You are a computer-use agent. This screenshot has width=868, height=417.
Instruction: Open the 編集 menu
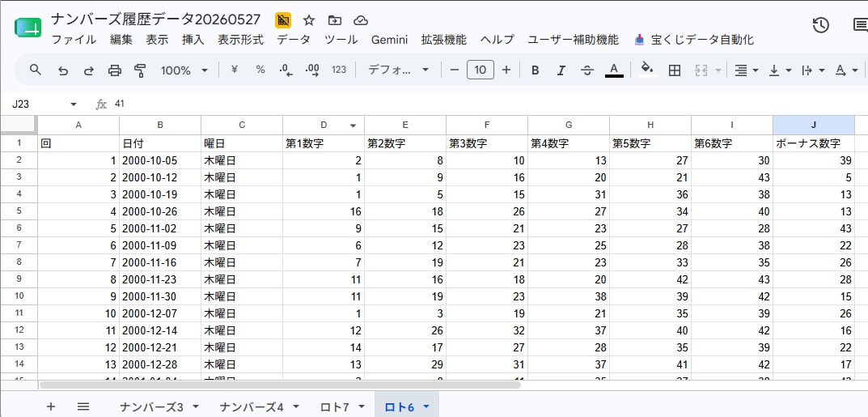click(121, 40)
